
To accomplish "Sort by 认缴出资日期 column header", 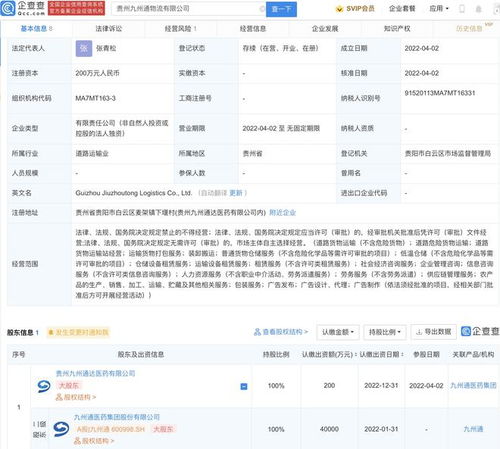I will 381,354.
